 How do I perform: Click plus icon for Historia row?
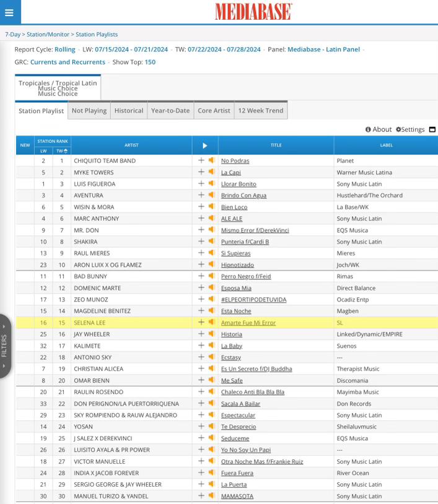click(x=201, y=334)
